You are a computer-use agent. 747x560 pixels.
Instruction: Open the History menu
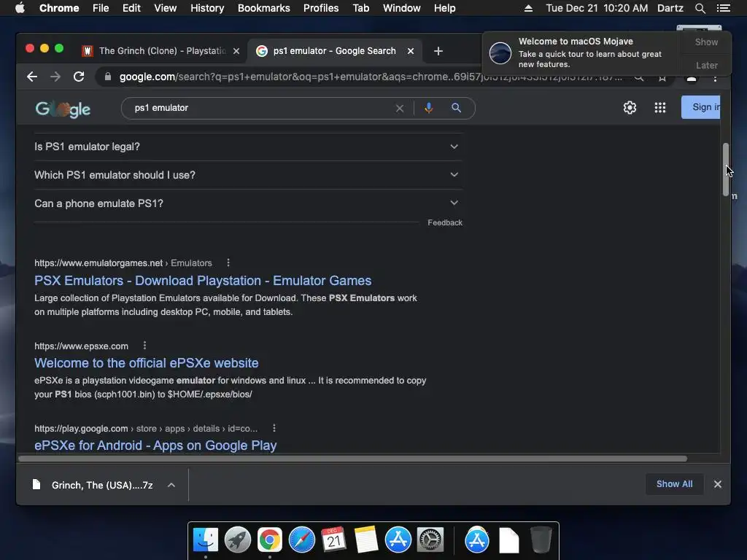click(x=207, y=8)
